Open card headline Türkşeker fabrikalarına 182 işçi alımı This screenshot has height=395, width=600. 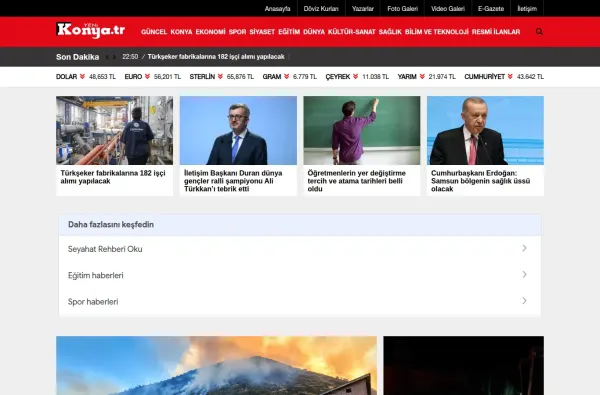113,177
